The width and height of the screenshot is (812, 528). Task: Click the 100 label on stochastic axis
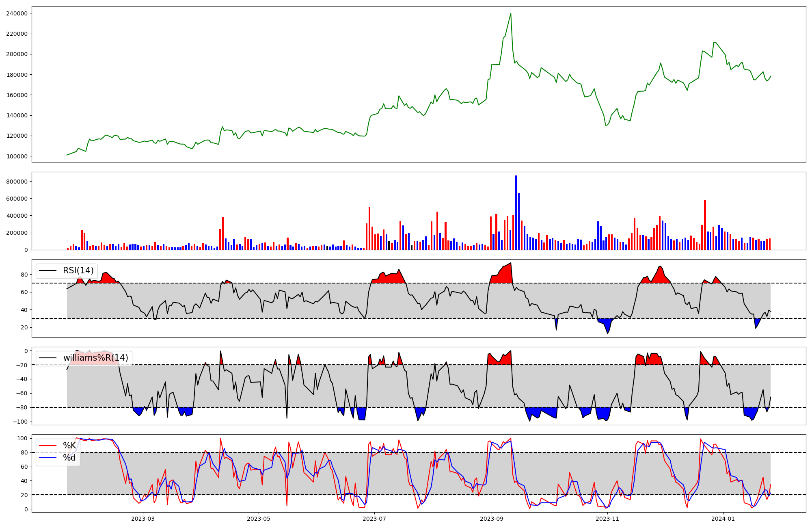23,438
